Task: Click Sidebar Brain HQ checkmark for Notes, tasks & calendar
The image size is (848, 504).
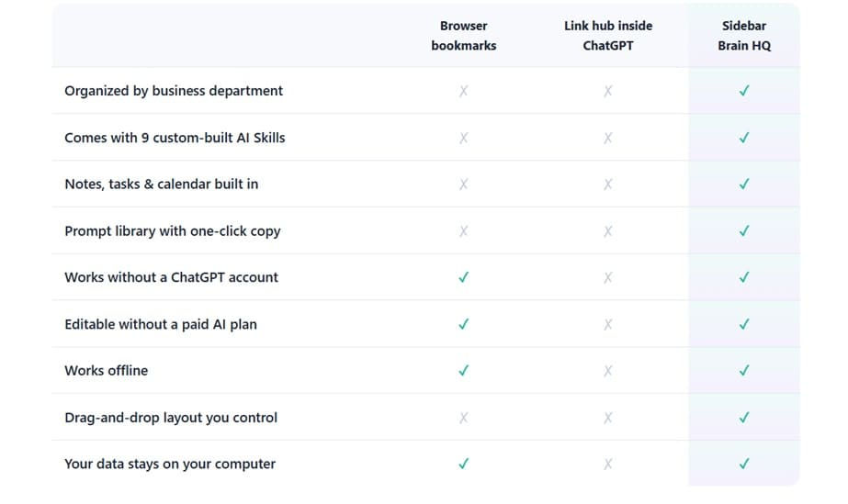Action: (744, 185)
